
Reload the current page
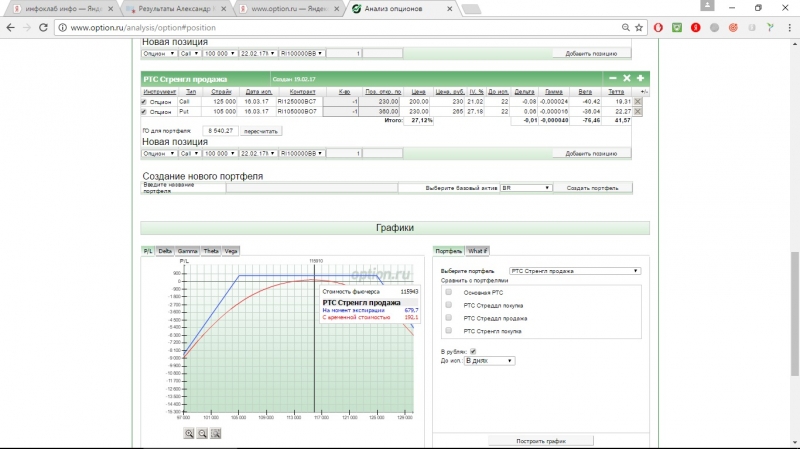click(43, 28)
